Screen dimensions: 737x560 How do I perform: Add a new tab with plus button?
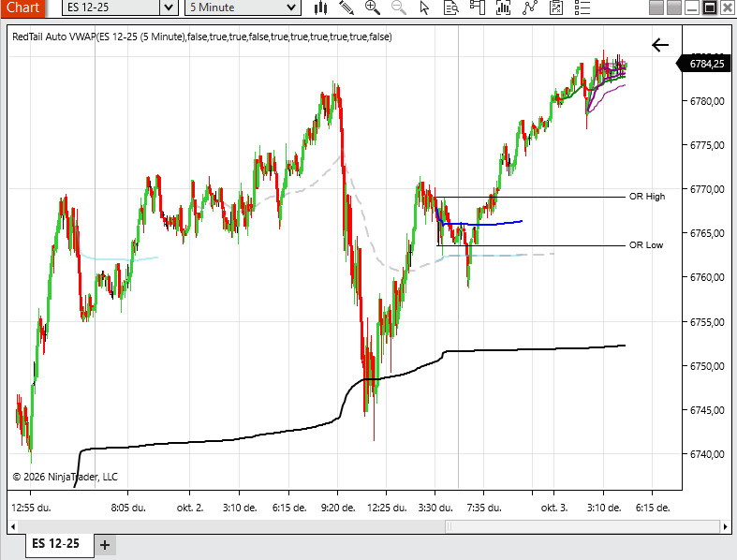105,544
